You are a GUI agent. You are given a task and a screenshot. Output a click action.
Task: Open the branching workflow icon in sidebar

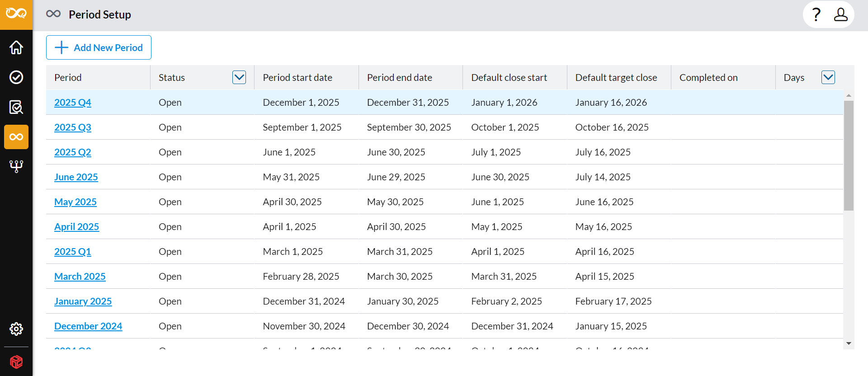[x=16, y=167]
